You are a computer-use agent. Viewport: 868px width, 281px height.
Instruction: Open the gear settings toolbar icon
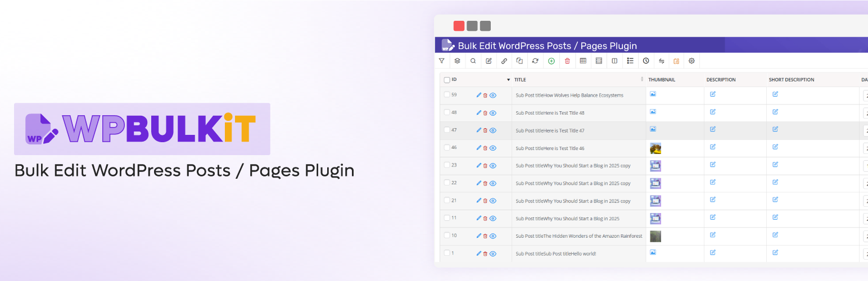point(692,61)
